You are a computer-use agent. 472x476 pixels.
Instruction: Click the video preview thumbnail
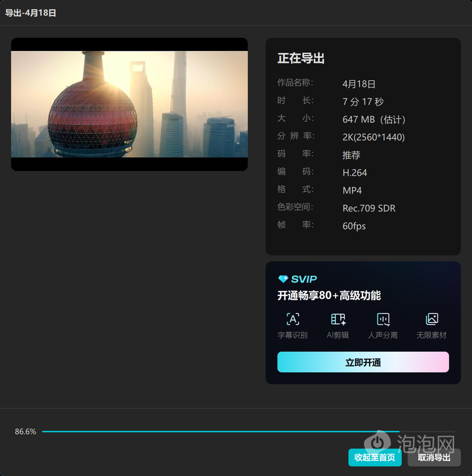(x=129, y=104)
